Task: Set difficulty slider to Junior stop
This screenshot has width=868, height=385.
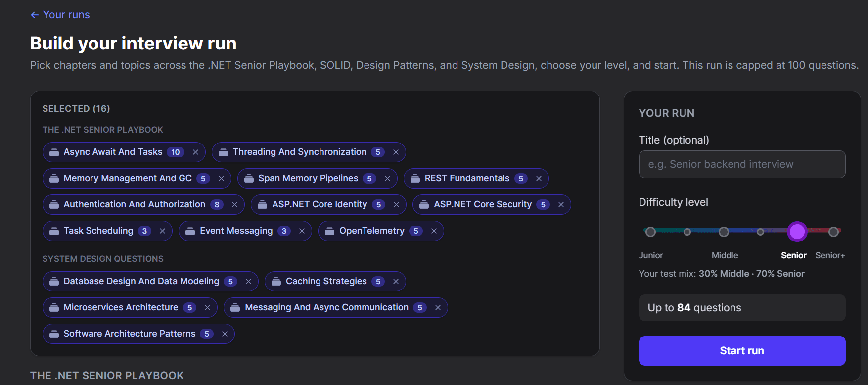Action: click(651, 232)
